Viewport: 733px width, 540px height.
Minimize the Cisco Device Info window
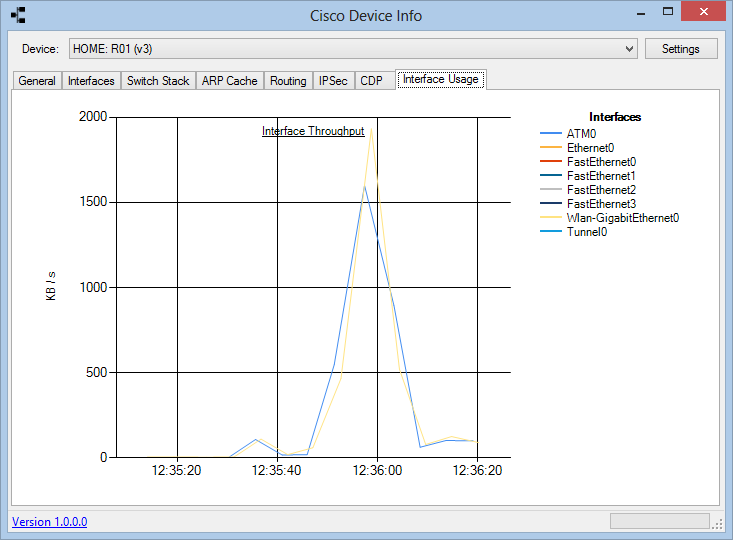click(641, 13)
